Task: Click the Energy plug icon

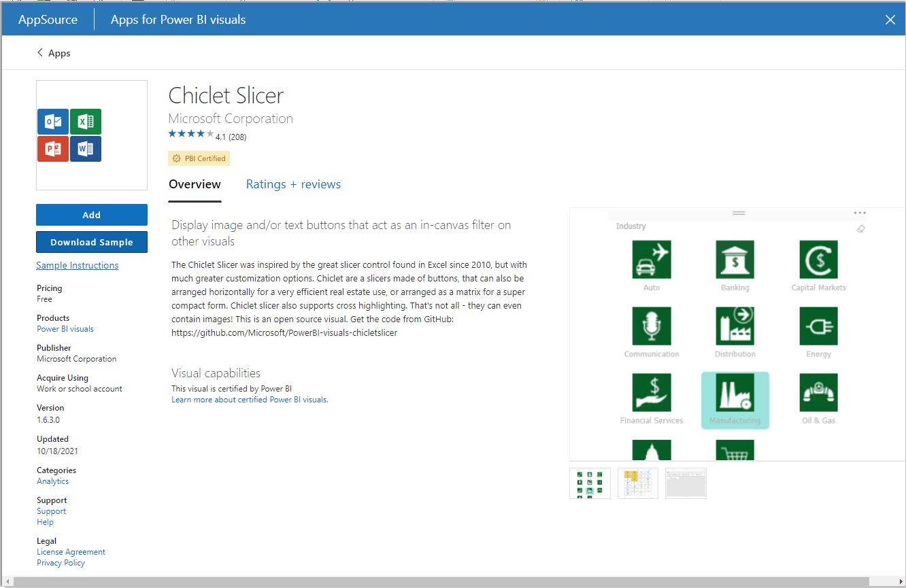Action: coord(818,326)
